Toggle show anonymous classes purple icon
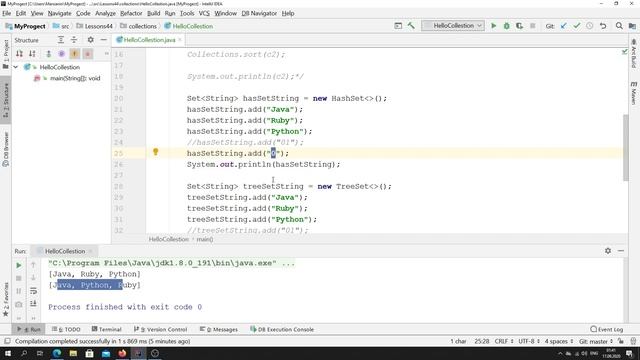The height and width of the screenshot is (360, 640). 61,53
